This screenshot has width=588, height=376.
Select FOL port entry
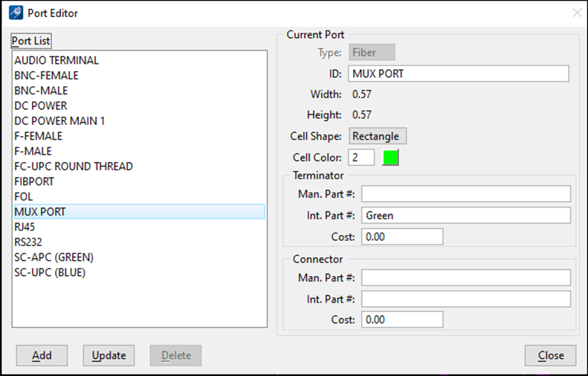coord(23,197)
